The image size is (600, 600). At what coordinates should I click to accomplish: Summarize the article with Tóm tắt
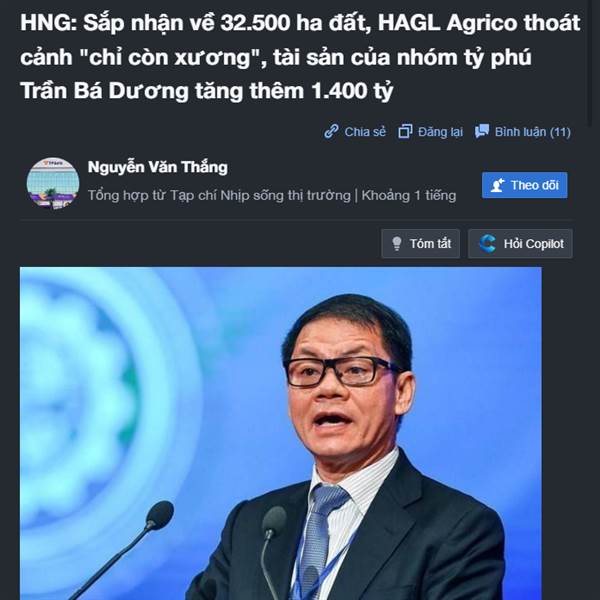(421, 243)
